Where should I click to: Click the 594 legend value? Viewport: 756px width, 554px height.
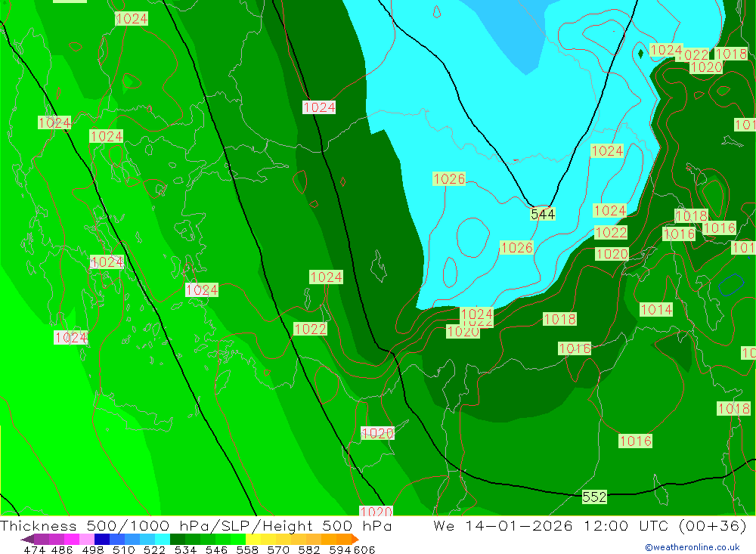(x=340, y=549)
